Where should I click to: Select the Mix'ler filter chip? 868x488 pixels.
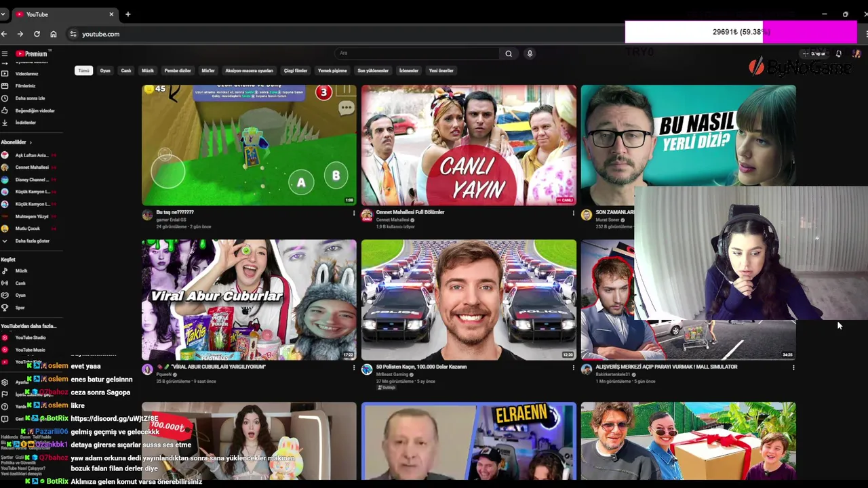[208, 70]
